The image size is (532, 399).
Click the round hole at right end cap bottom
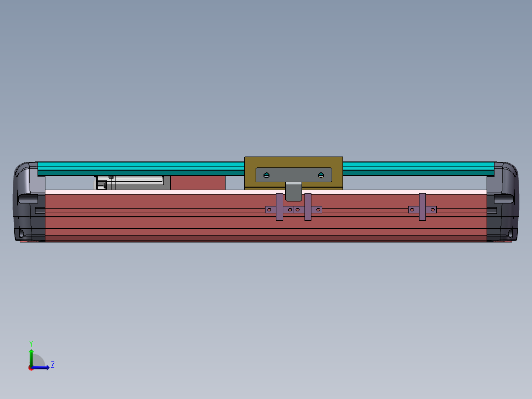pyautogui.click(x=510, y=233)
